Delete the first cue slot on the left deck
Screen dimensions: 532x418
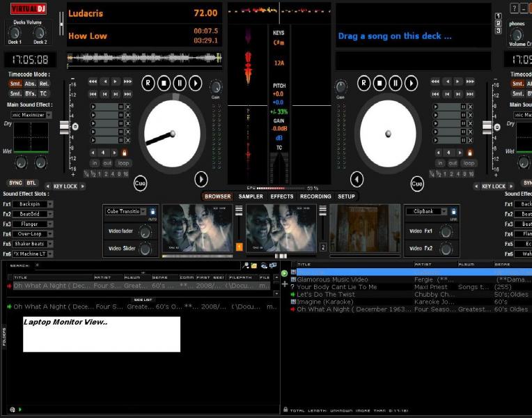pyautogui.click(x=128, y=107)
